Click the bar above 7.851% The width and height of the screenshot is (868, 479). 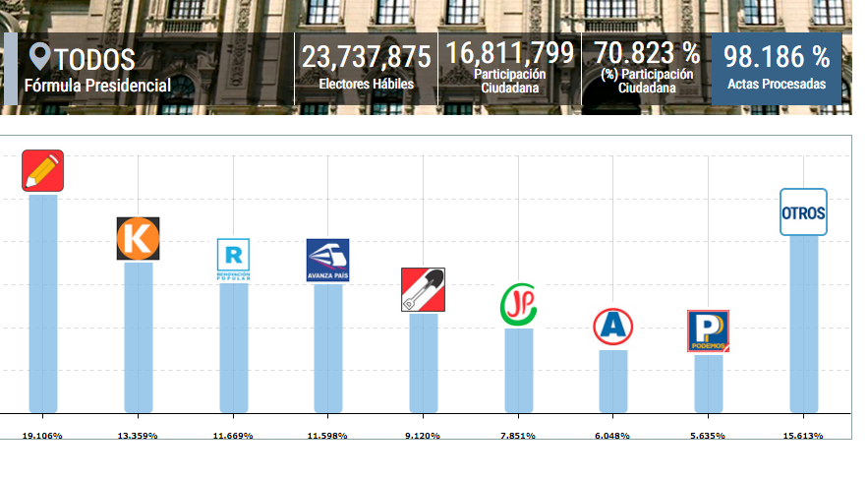(x=519, y=371)
